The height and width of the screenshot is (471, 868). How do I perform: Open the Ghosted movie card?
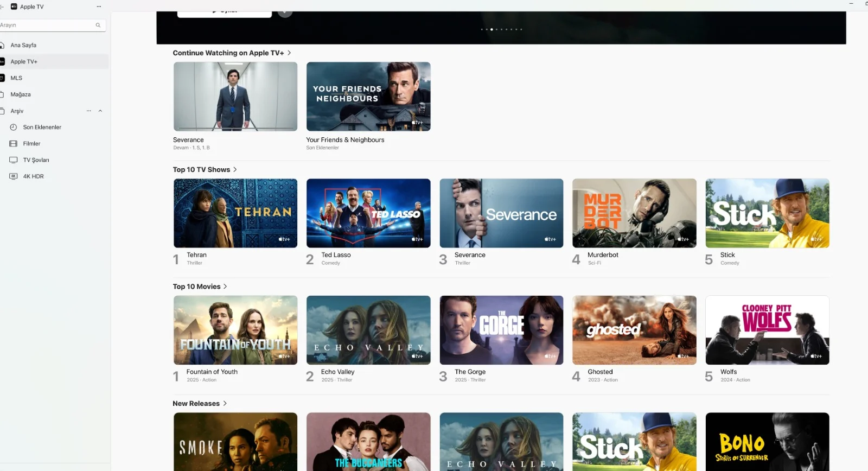pos(634,330)
